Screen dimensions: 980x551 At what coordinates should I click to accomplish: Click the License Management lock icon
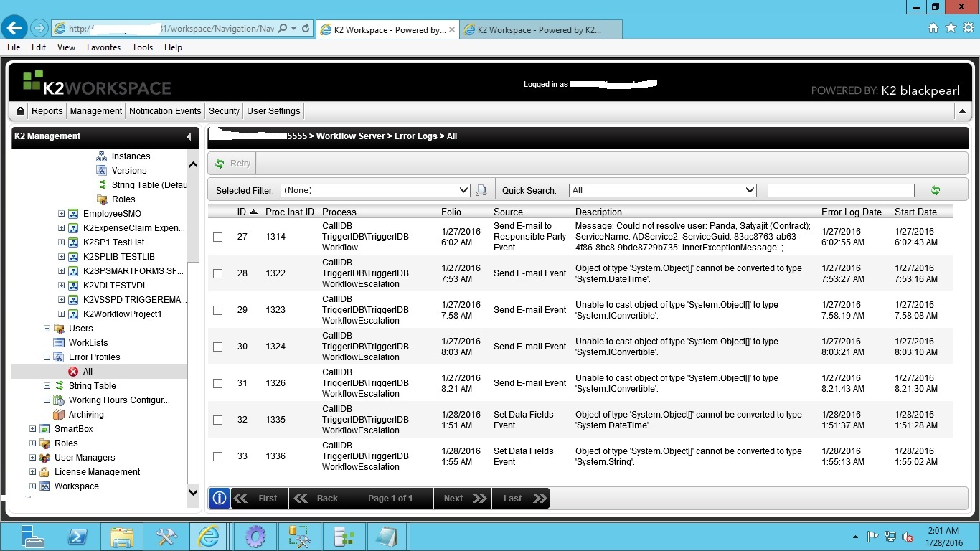click(44, 472)
